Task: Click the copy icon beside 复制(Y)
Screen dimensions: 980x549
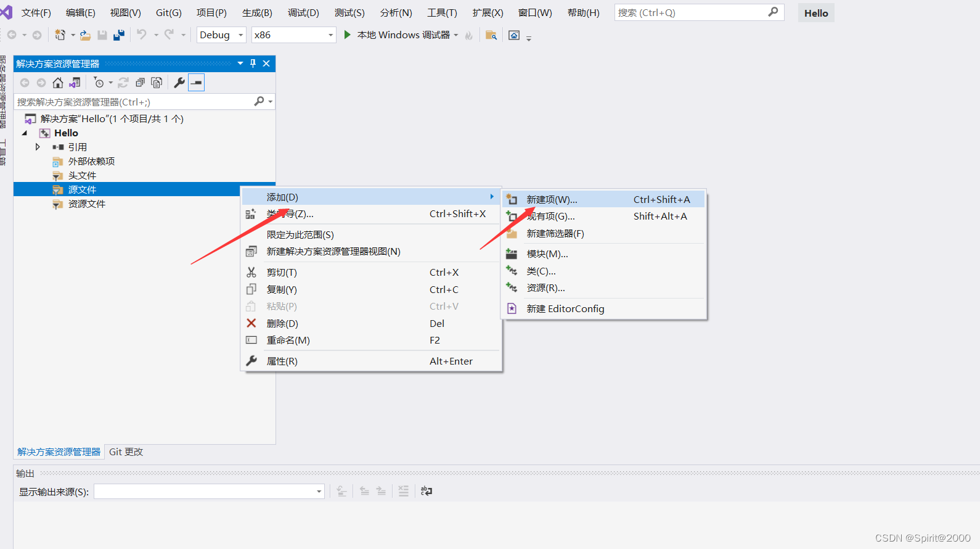Action: point(251,289)
